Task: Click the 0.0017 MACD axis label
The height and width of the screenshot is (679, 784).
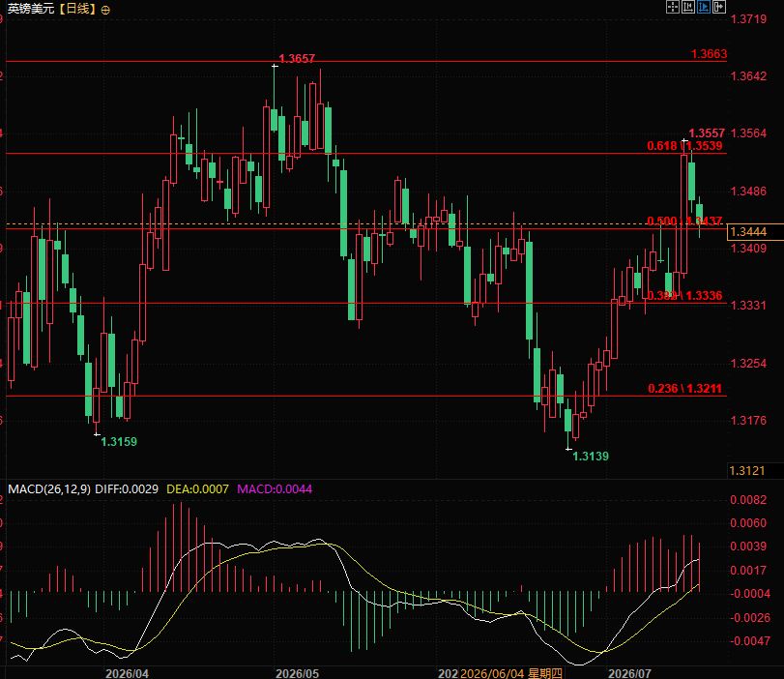Action: (748, 570)
